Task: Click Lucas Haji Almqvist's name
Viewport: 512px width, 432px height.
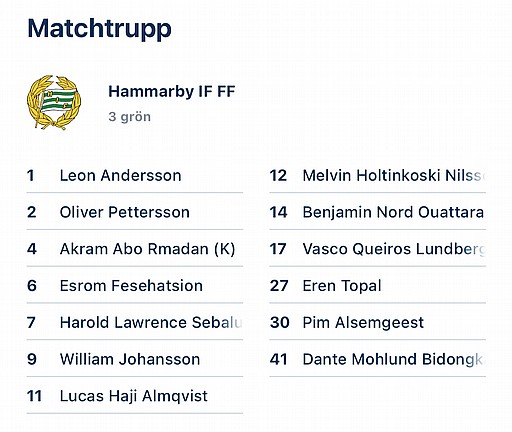Action: (134, 396)
